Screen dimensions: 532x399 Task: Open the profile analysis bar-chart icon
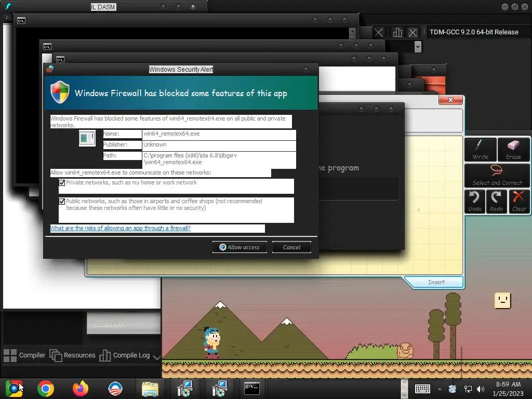pyautogui.click(x=397, y=33)
